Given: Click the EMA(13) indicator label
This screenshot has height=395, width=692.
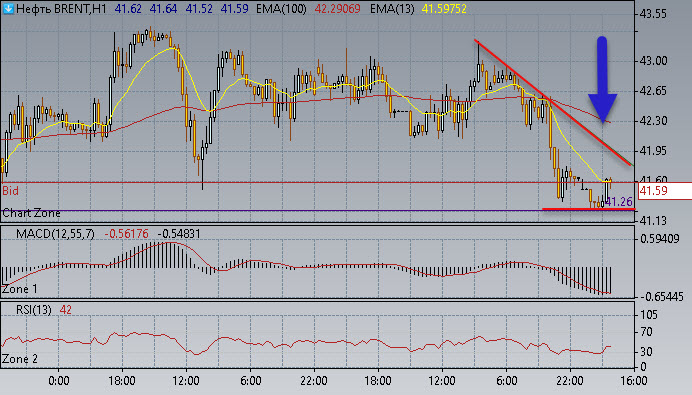Looking at the screenshot, I should point(392,9).
